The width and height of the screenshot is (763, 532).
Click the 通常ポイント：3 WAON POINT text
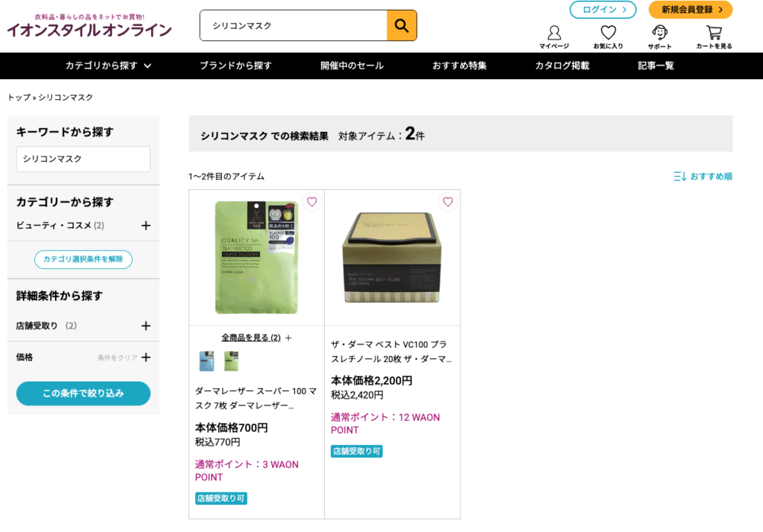(247, 471)
